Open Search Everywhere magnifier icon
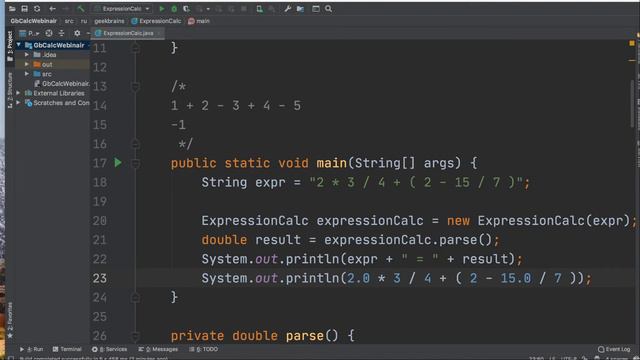640x360 pixels. [x=329, y=9]
